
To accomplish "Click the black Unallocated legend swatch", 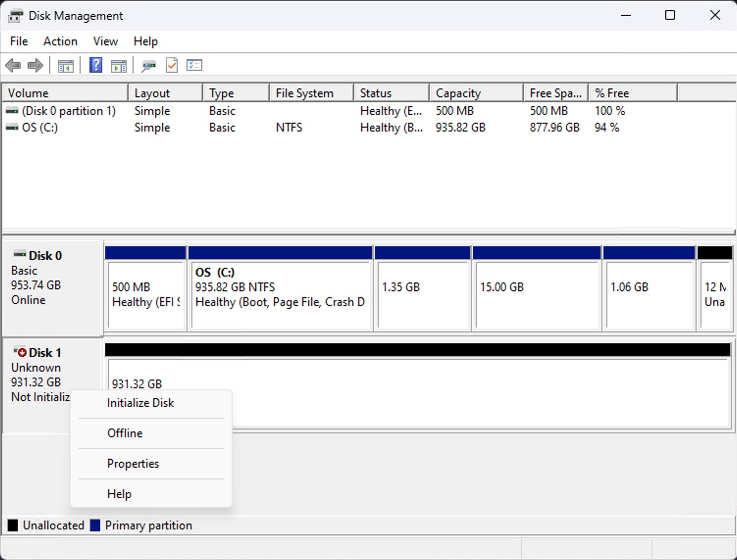I will point(13,526).
